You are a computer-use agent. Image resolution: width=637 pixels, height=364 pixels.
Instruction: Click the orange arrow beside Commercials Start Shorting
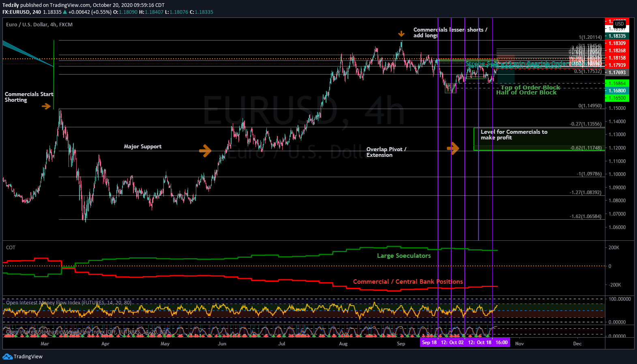[x=47, y=106]
